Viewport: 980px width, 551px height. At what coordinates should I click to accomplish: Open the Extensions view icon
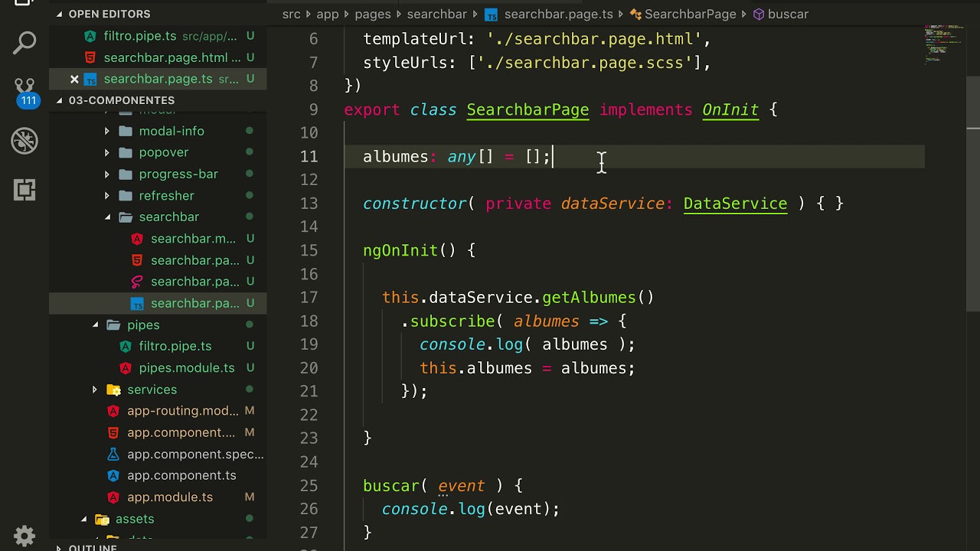pyautogui.click(x=24, y=190)
